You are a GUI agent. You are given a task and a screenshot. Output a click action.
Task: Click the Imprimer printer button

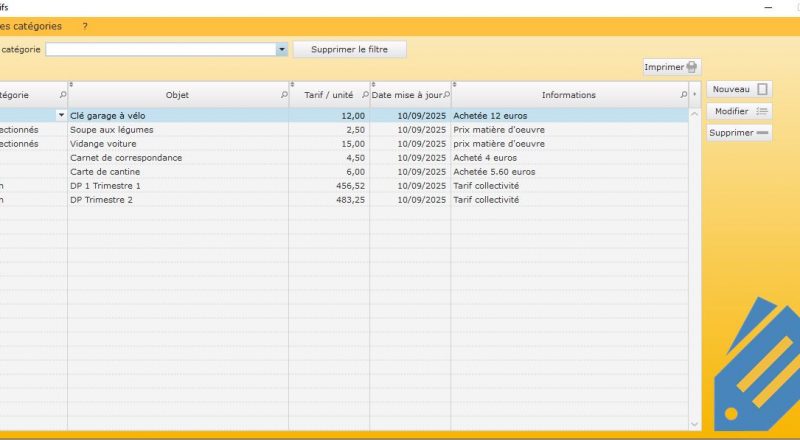tap(671, 67)
